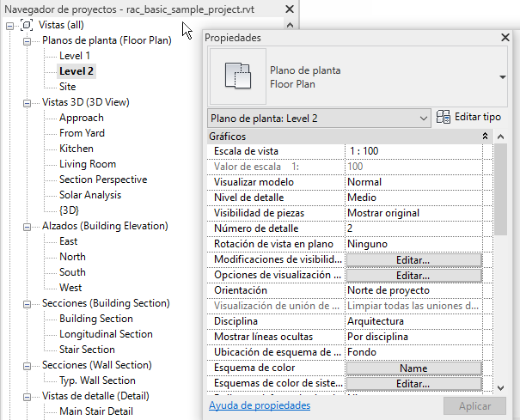Collapse the Alzados (Building Elevation) node
520x420 pixels.
pos(27,227)
